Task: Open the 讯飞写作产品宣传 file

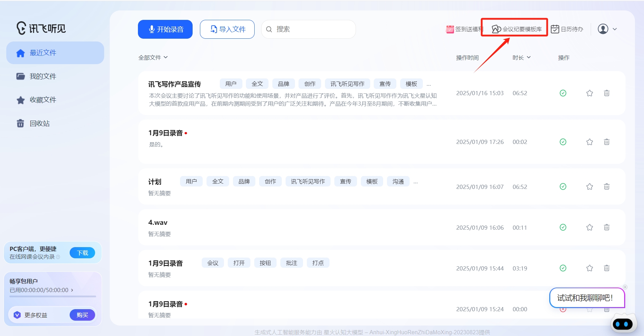Action: (174, 84)
